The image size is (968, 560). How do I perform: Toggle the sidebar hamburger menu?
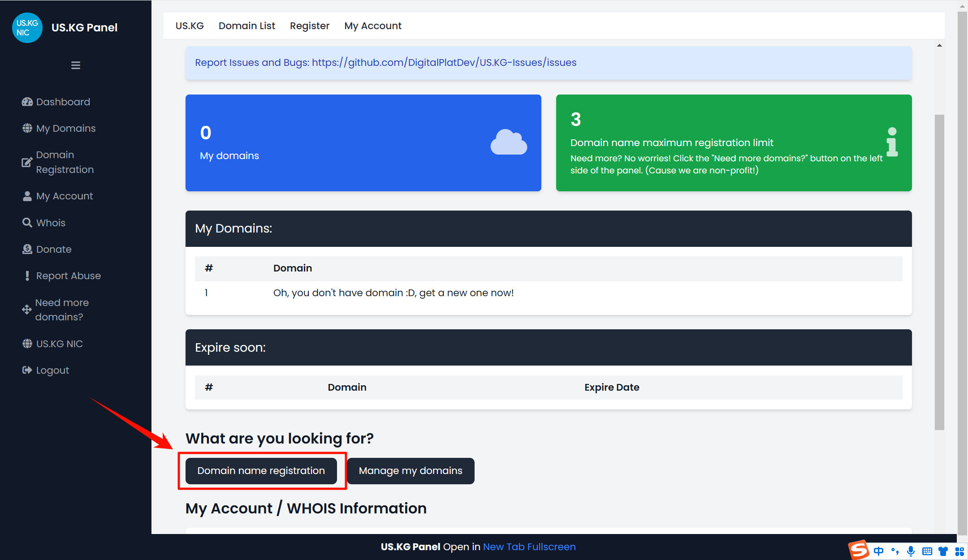coord(76,65)
